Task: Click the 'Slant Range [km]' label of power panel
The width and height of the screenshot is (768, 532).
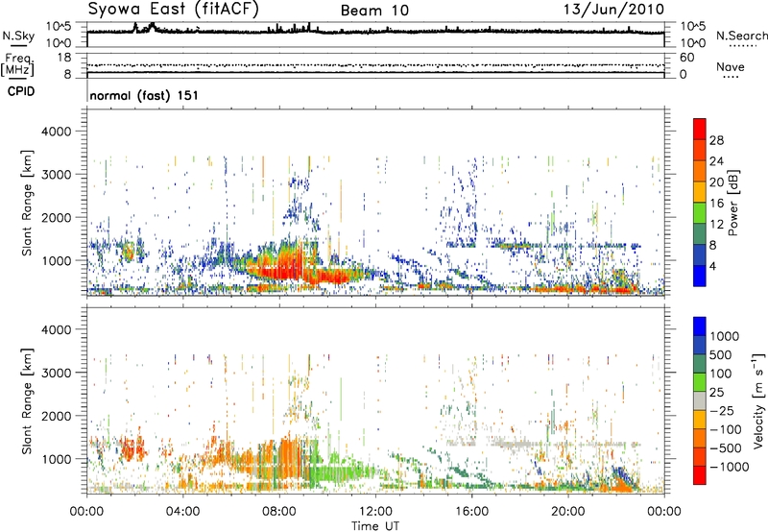Action: point(27,203)
